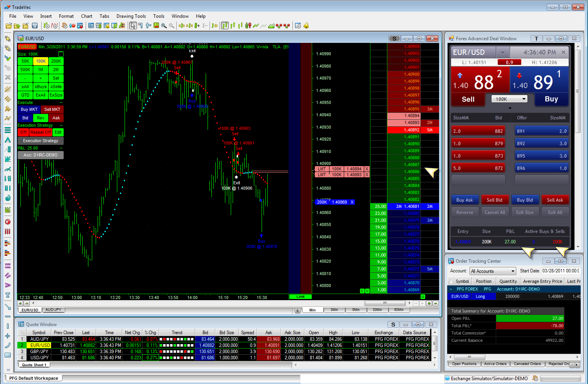Image resolution: width=588 pixels, height=384 pixels.
Task: Select the candlestick chart style icon
Action: (x=248, y=26)
